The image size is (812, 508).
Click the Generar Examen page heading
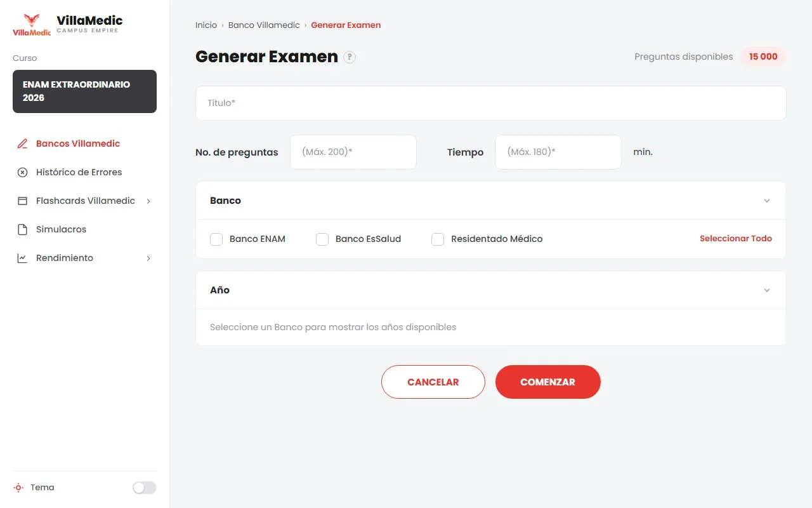click(266, 57)
